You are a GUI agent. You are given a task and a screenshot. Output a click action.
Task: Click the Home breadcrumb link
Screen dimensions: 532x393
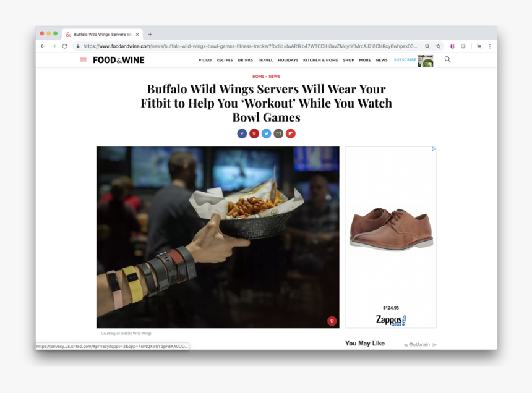click(258, 77)
